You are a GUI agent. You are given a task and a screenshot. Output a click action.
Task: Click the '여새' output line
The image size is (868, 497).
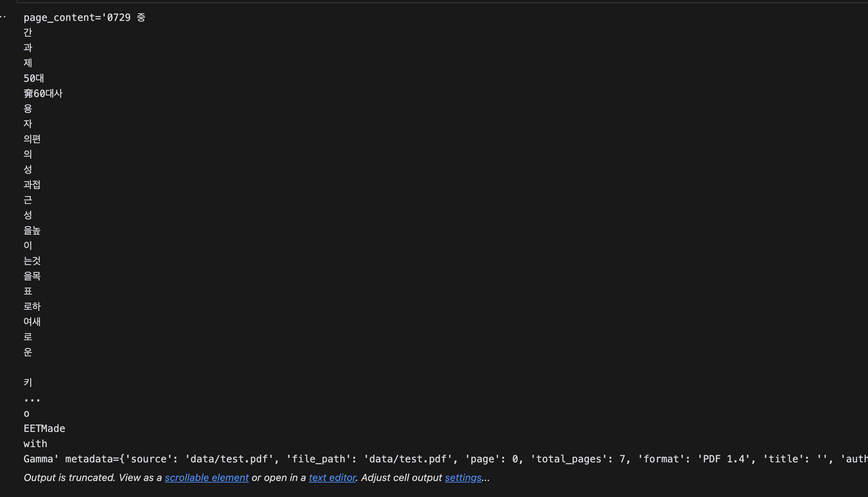[32, 322]
